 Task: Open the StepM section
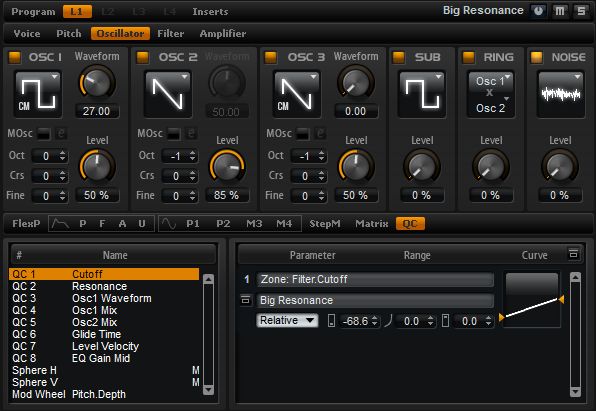click(x=325, y=224)
